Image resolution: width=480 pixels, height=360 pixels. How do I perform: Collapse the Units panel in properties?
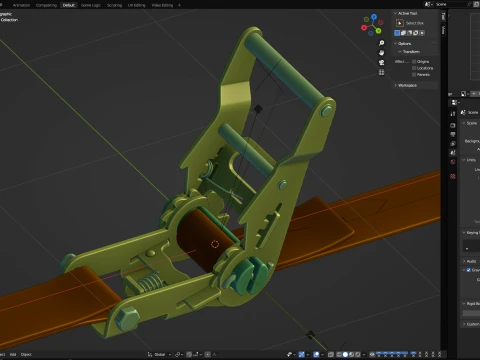[x=464, y=160]
